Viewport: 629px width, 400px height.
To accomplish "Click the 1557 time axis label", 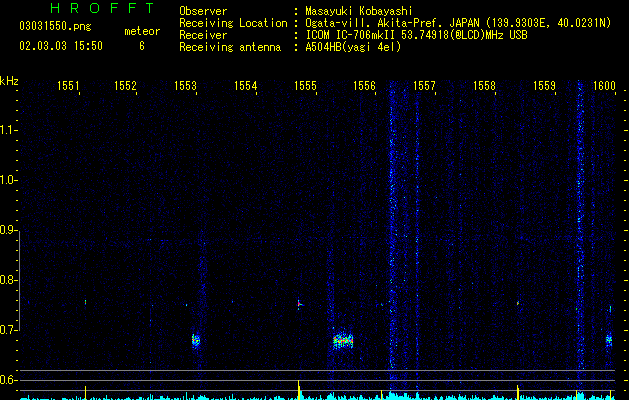I will tap(424, 86).
